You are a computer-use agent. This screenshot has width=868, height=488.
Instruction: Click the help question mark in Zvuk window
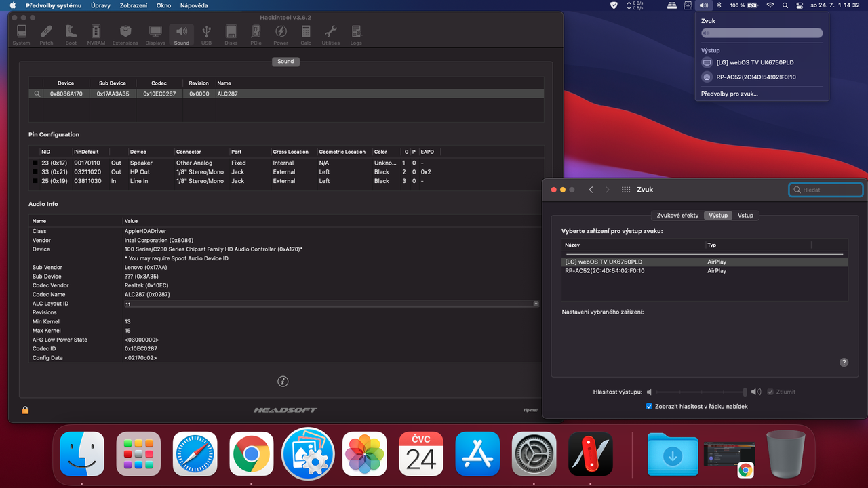(x=844, y=363)
